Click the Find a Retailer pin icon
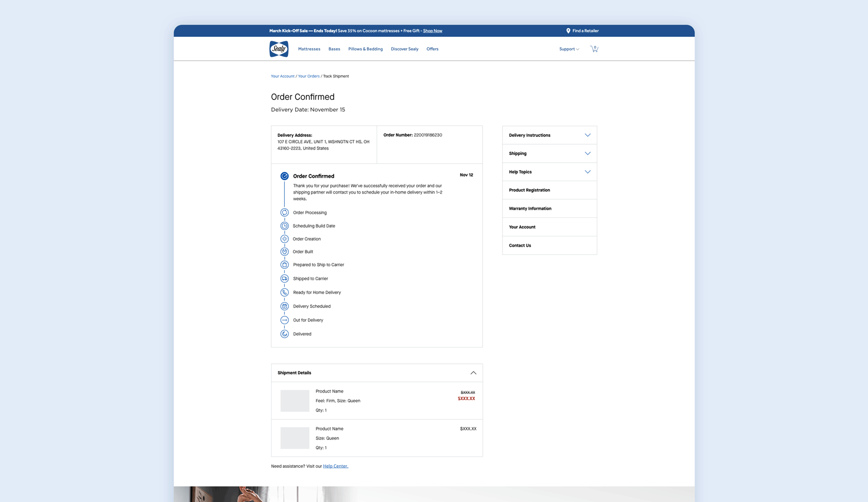Image resolution: width=868 pixels, height=502 pixels. (568, 31)
